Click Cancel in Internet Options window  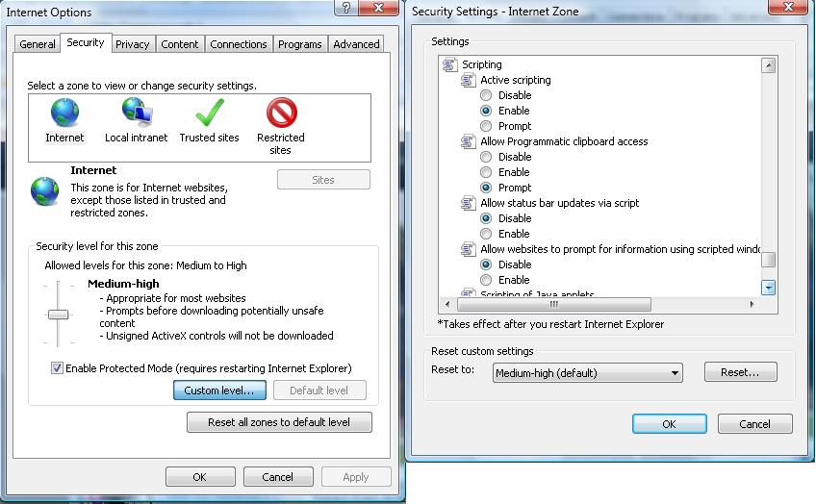pos(278,477)
